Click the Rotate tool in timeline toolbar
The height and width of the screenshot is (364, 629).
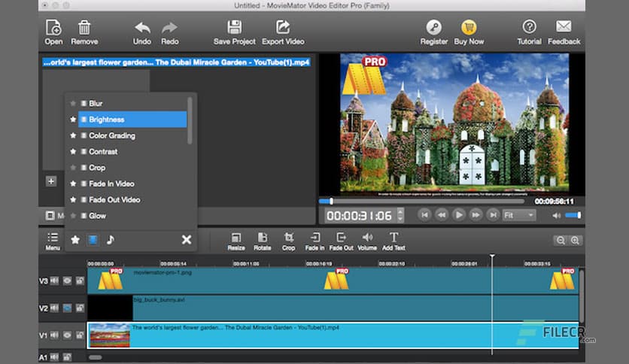pyautogui.click(x=262, y=241)
